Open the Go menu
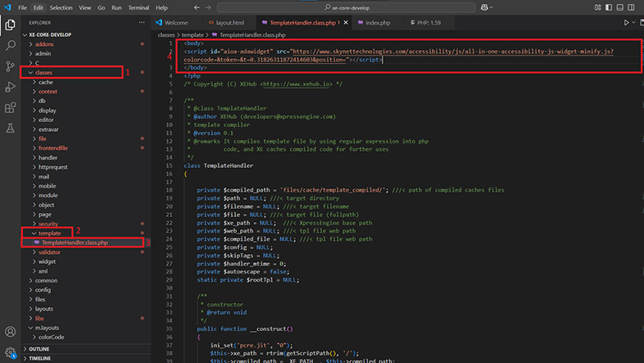The image size is (644, 363). [101, 7]
